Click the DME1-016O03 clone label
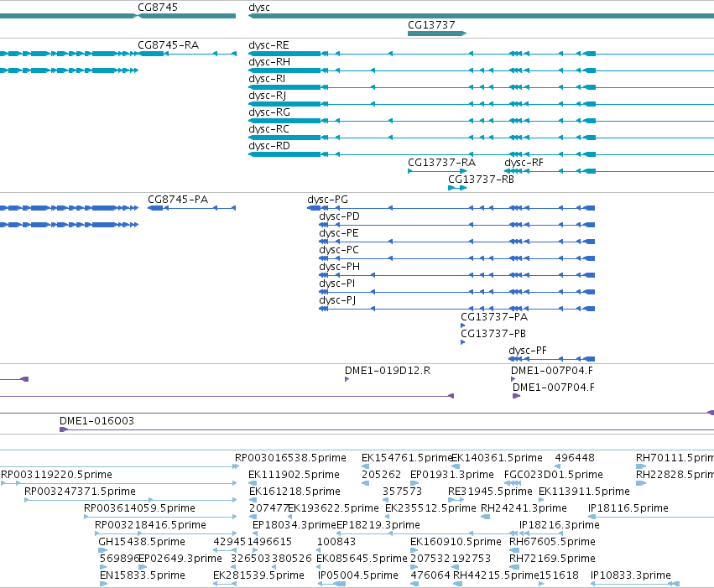 coord(96,421)
